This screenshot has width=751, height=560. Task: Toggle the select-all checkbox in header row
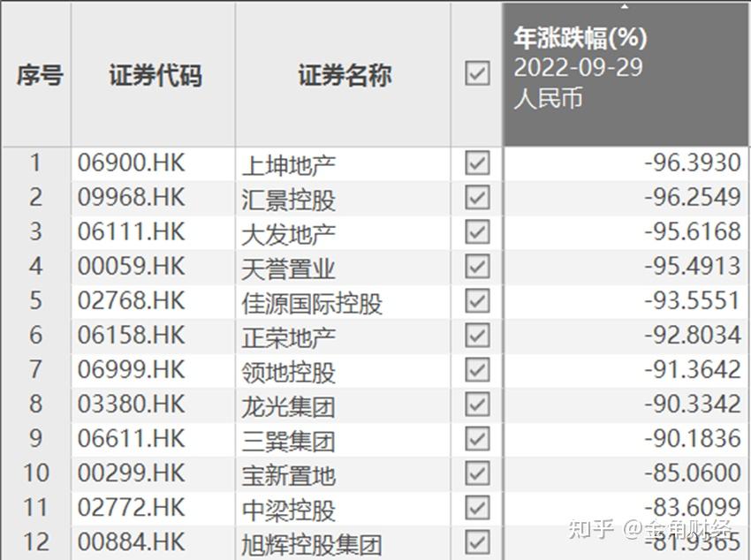click(x=477, y=73)
